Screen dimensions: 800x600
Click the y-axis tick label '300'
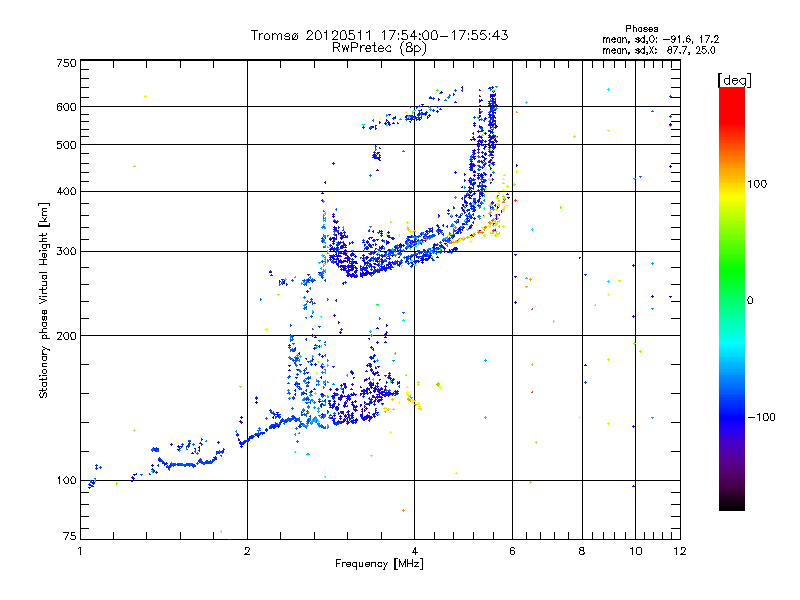point(66,251)
